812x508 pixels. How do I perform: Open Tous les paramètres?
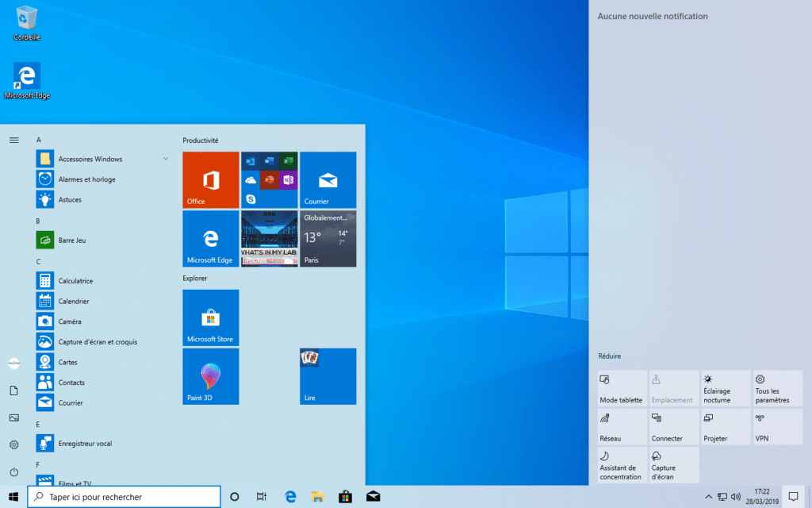coord(778,388)
